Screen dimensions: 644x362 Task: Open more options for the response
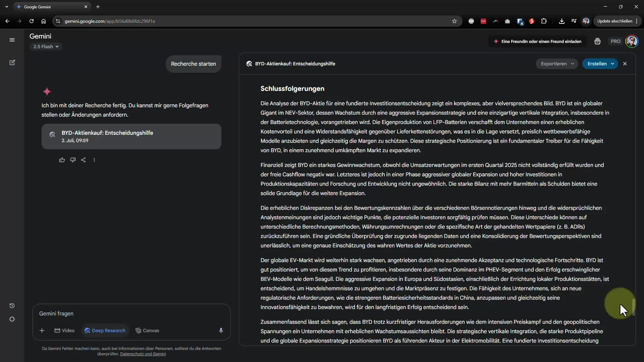94,160
